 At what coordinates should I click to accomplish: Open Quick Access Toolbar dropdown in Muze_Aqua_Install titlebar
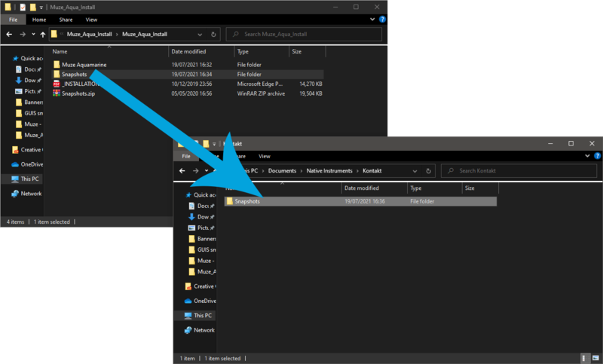[x=41, y=8]
